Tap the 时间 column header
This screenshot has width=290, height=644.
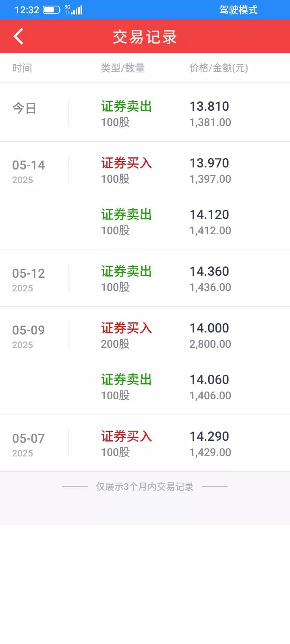pyautogui.click(x=22, y=68)
